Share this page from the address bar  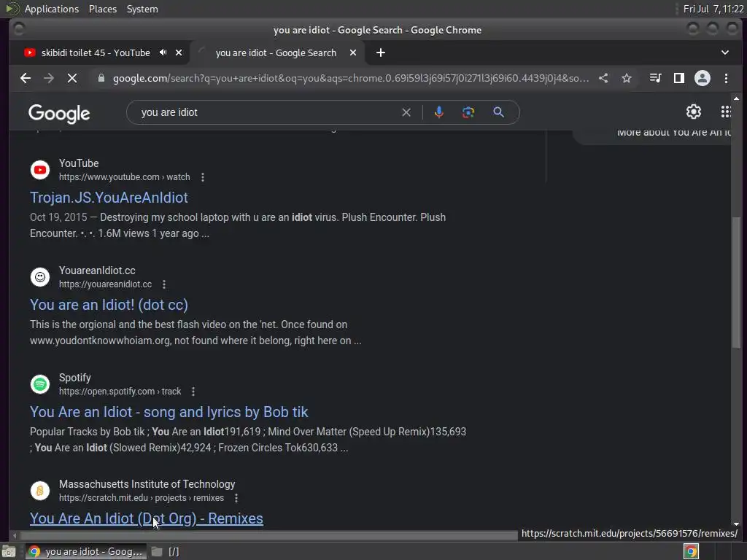(x=603, y=78)
